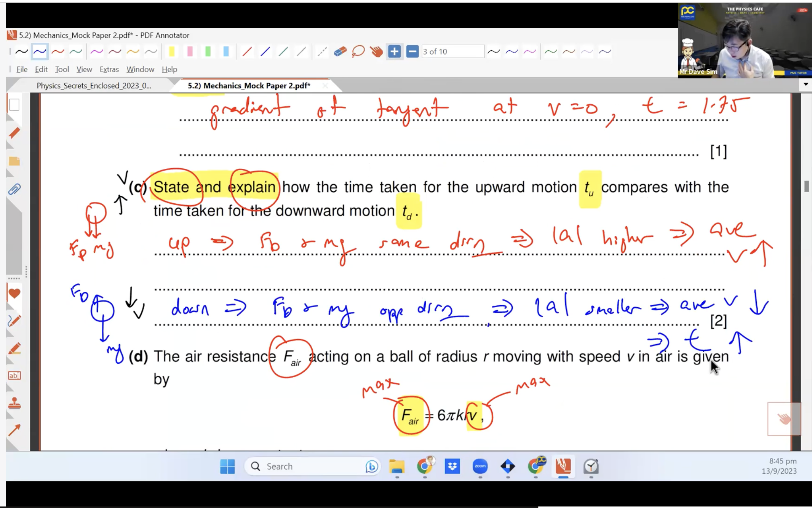Close the Mechanics_Mock Paper 2 tab
Viewport: 812px width, 508px height.
coord(325,86)
